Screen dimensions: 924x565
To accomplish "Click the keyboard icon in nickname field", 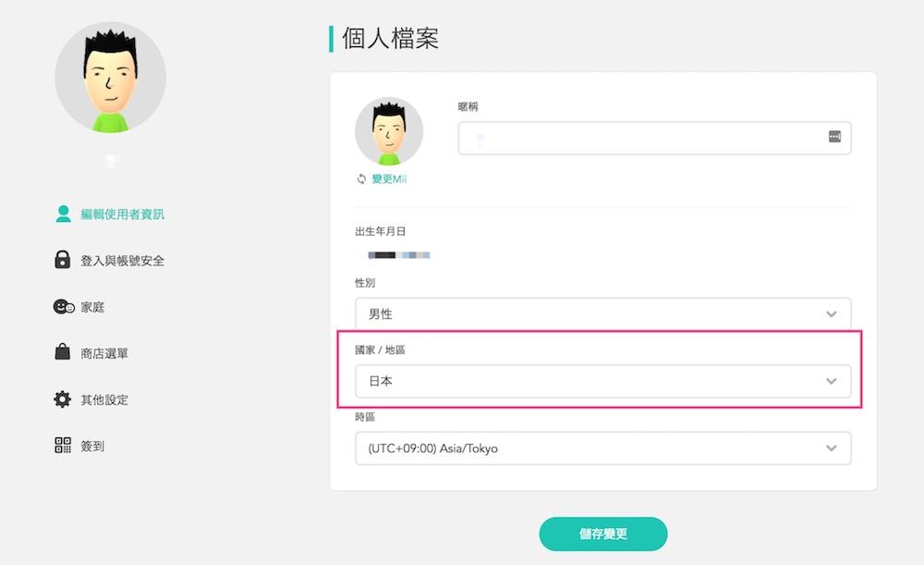I will (834, 137).
